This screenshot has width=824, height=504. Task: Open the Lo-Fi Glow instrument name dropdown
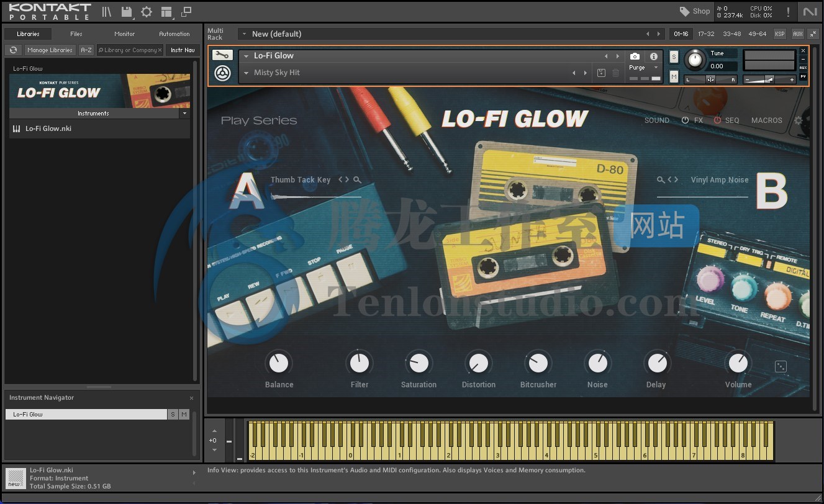click(x=246, y=56)
